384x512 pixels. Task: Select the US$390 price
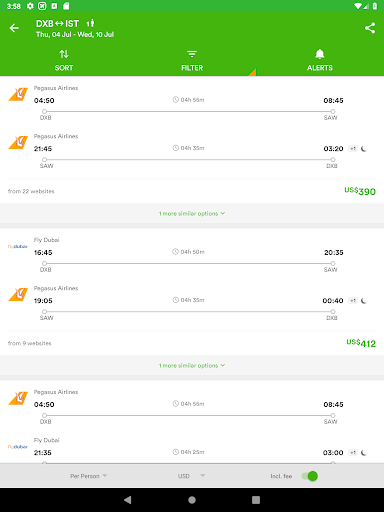tap(360, 191)
